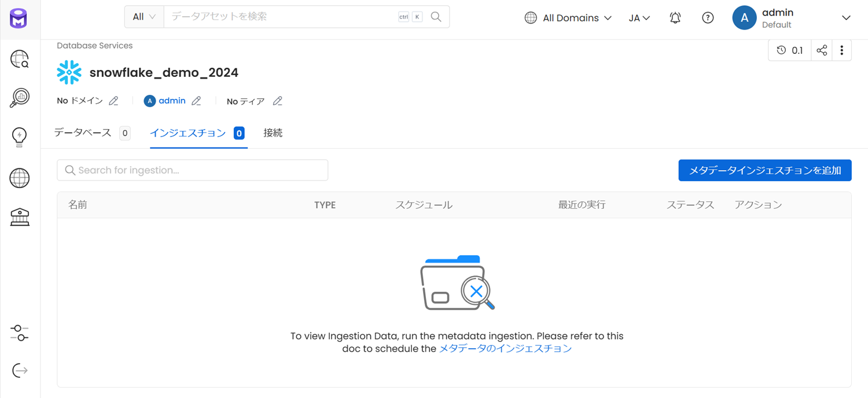Click the Database Services breadcrumb

(95, 46)
